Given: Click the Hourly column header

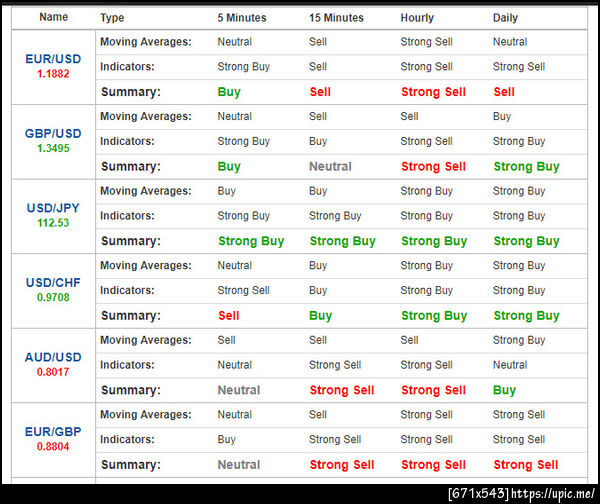Looking at the screenshot, I should click(x=417, y=18).
